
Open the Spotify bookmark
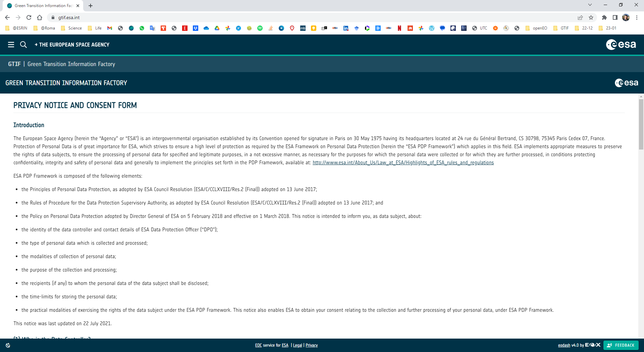pyautogui.click(x=260, y=28)
